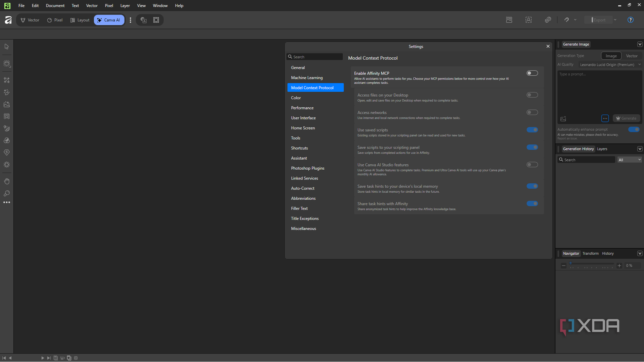The height and width of the screenshot is (362, 644).
Task: Click the Affinity logo in the toolbar
Action: pos(8,20)
